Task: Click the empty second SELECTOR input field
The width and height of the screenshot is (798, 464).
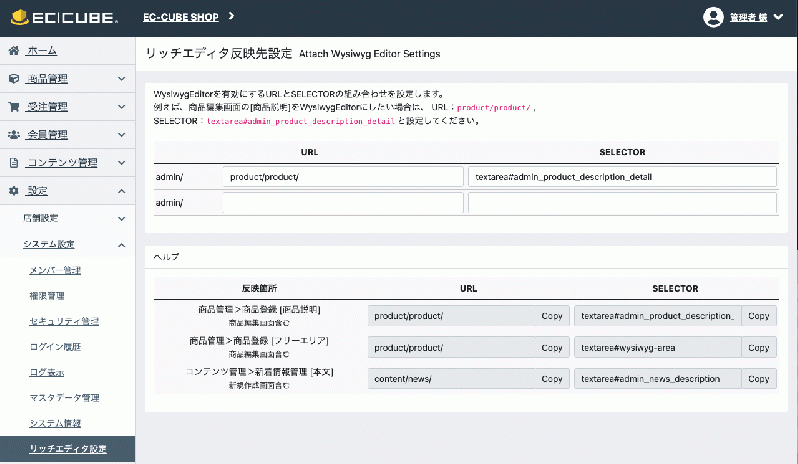Action: point(622,202)
